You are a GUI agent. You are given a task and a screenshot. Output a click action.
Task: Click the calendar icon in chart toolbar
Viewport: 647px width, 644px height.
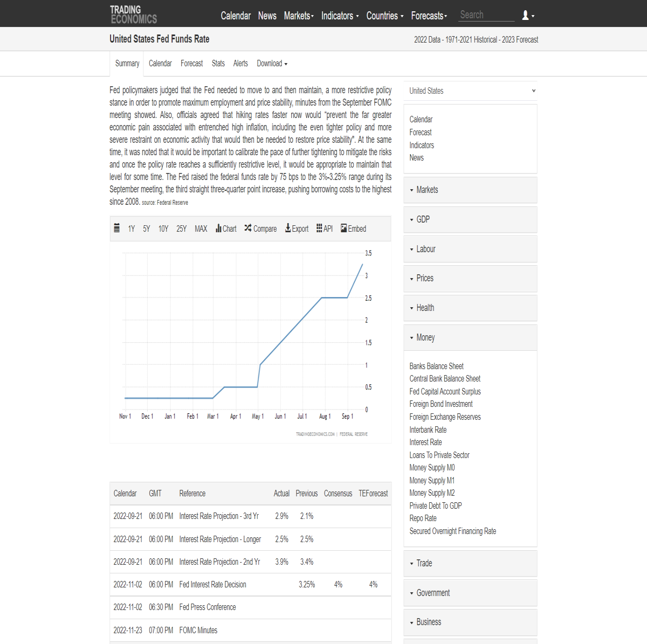117,228
